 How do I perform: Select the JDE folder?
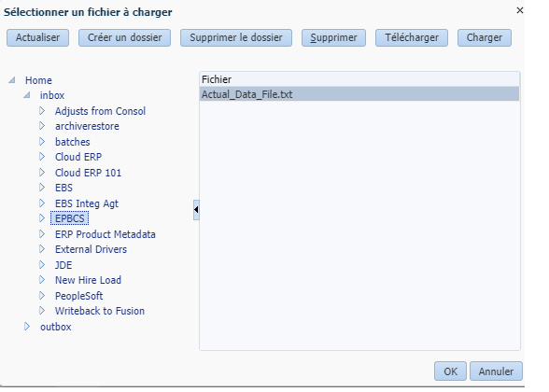tap(63, 265)
